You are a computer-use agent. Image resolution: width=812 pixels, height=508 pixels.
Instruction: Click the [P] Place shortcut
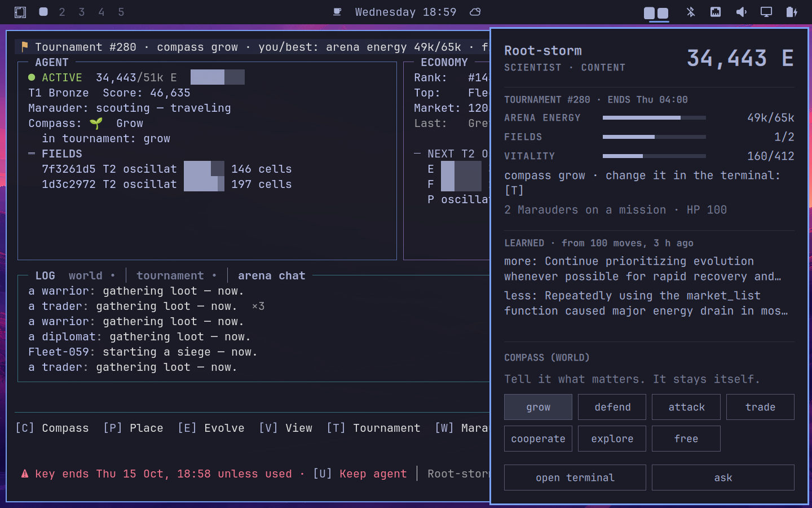(x=133, y=428)
